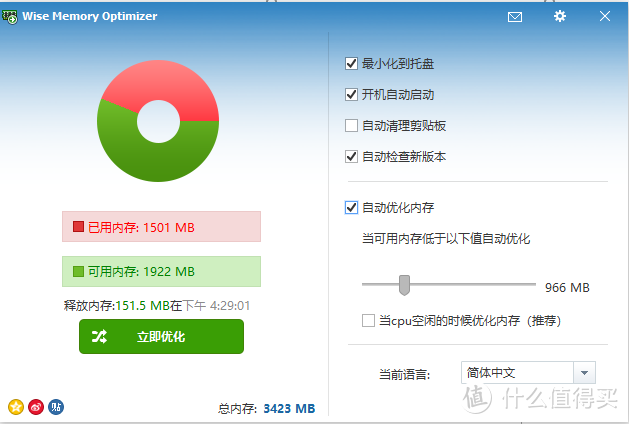Toggle 自动优化内存 checkbox
This screenshot has width=629, height=424.
(351, 207)
